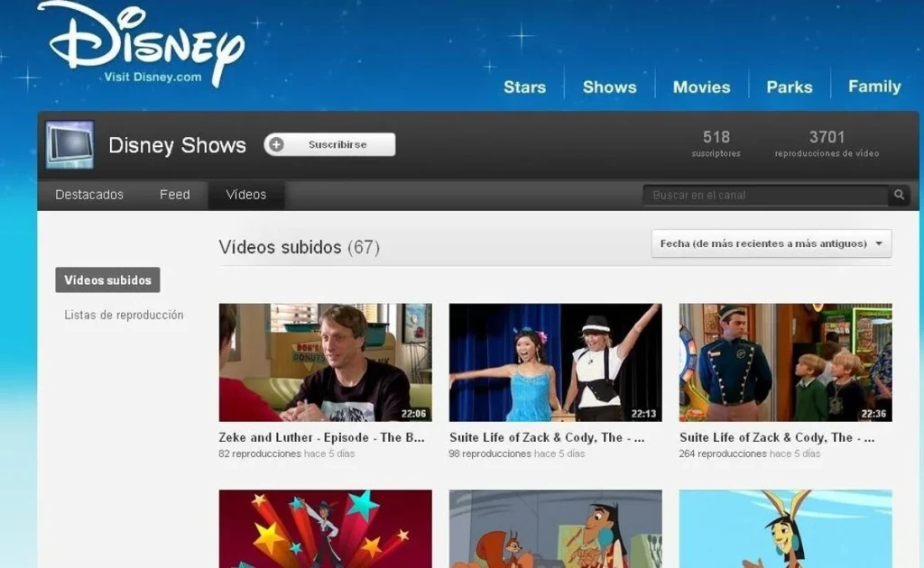Go to the Shows section
The width and height of the screenshot is (924, 568).
[609, 87]
